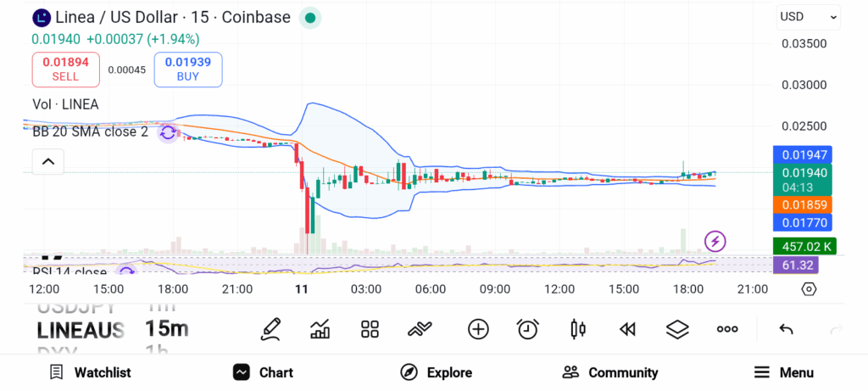Viewport: 868px width, 391px height.
Task: Select the 15m interval picker
Action: (167, 329)
